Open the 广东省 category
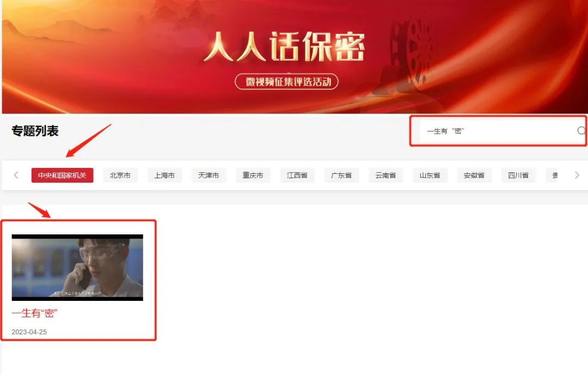Viewport: 588px width, 375px height. 341,176
